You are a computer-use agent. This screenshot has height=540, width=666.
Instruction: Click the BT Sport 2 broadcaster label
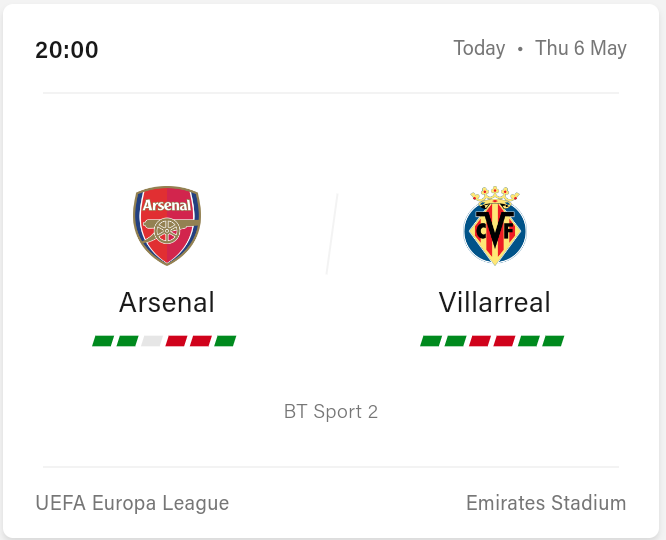(x=331, y=411)
